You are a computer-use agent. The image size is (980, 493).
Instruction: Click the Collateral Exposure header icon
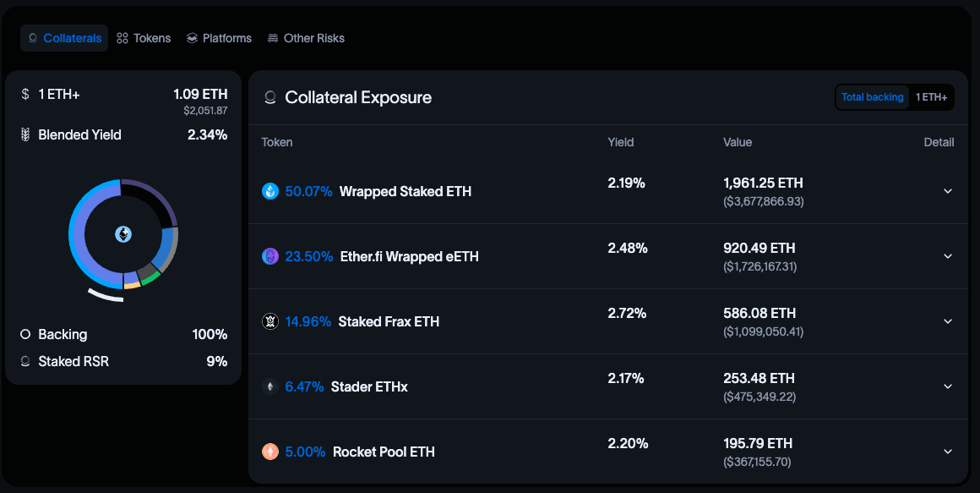pyautogui.click(x=270, y=97)
